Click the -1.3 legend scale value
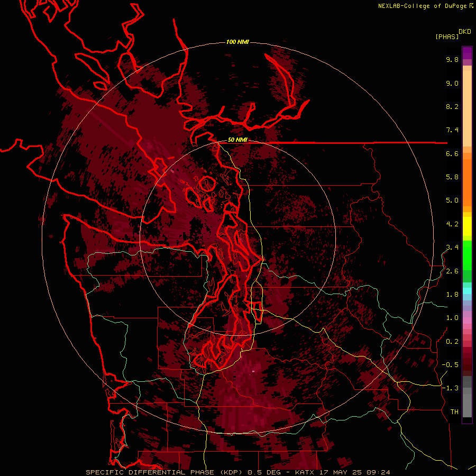 [450, 388]
